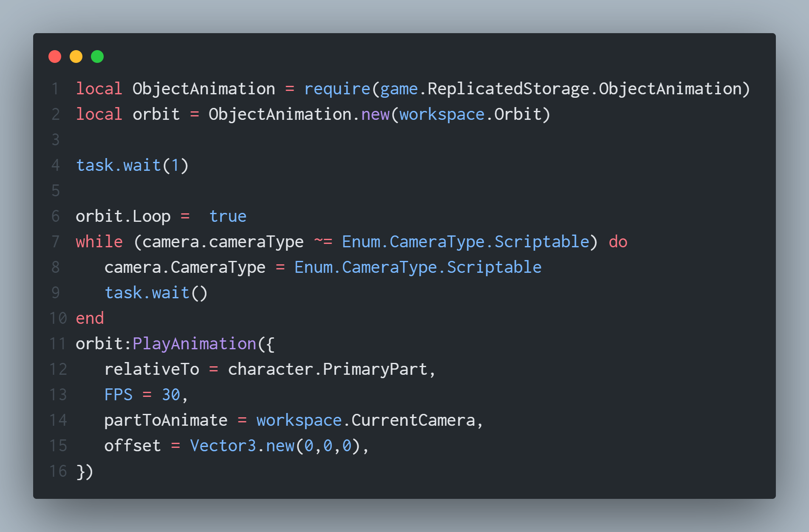The width and height of the screenshot is (809, 532).
Task: Click line number 1 in the gutter
Action: tap(55, 89)
